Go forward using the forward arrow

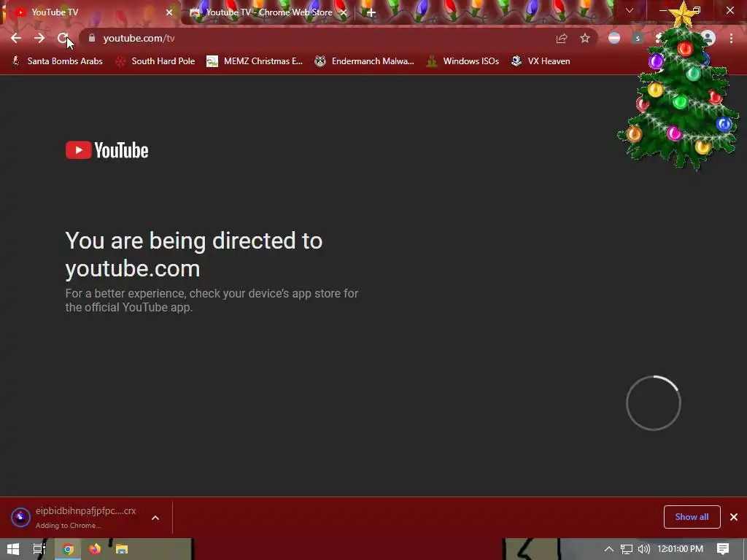[x=39, y=38]
